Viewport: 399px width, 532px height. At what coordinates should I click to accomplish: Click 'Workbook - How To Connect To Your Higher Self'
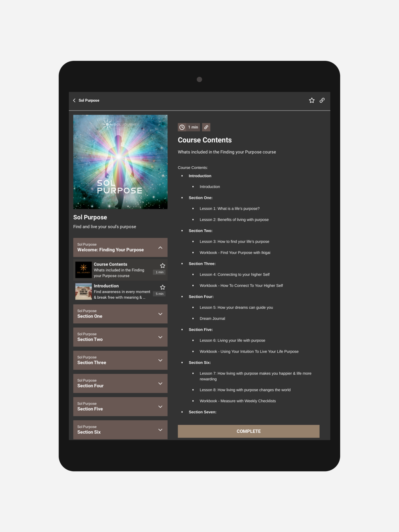[x=241, y=286]
